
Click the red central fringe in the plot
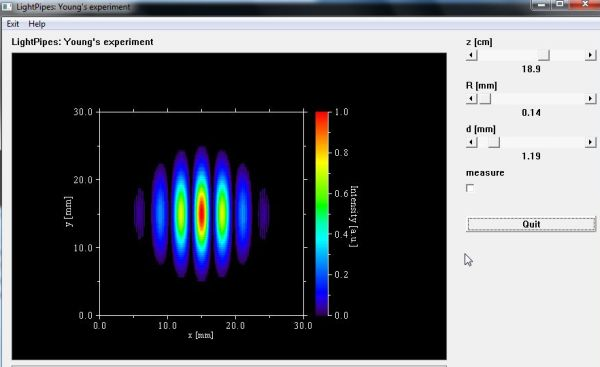201,213
